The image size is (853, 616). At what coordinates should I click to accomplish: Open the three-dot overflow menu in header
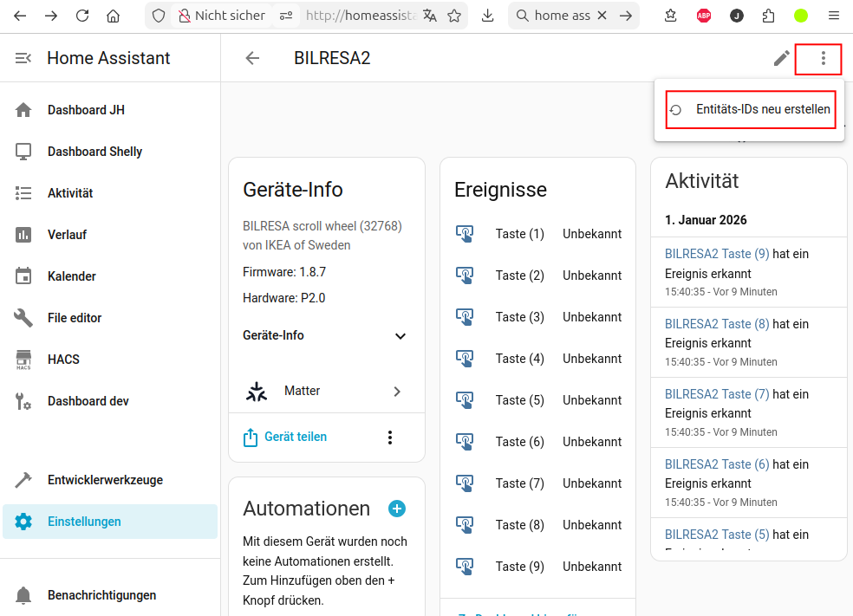pos(823,58)
